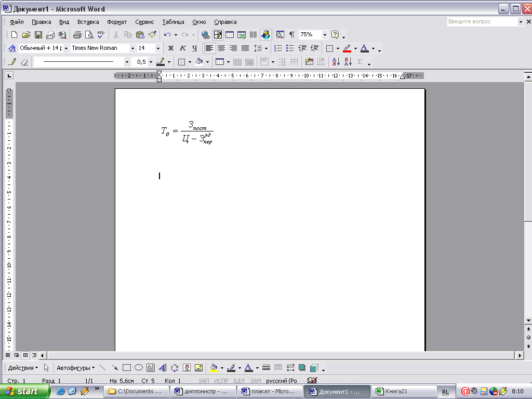Select the table Eraser tool
This screenshot has width=532, height=399.
coord(25,62)
